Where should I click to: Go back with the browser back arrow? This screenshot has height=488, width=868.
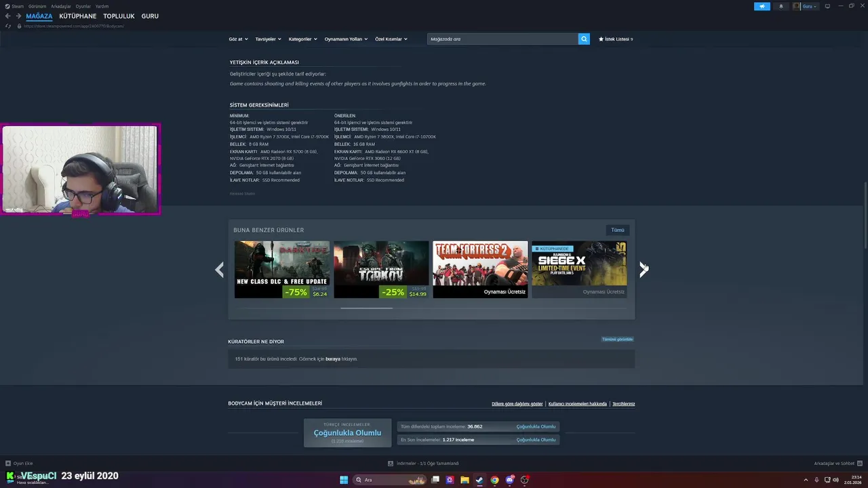pos(7,16)
